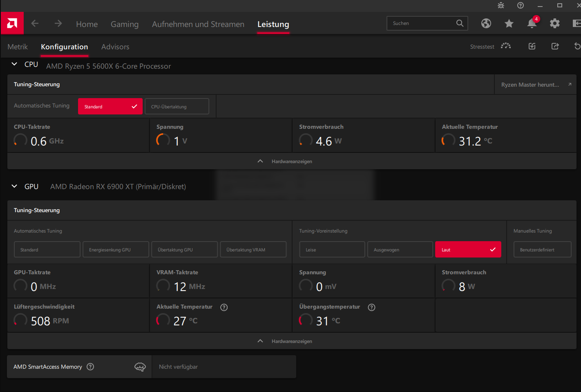Switch to Konfiguration subtab

coord(65,47)
